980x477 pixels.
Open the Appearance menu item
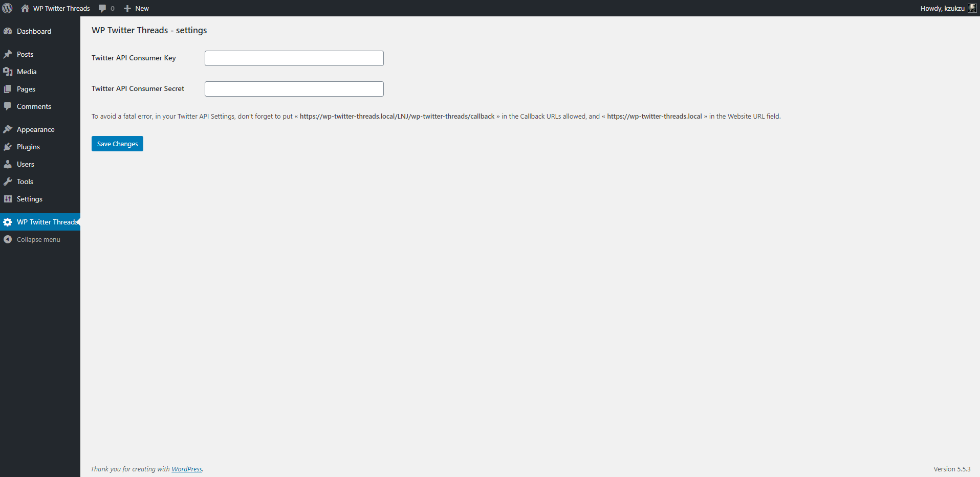tap(40, 129)
